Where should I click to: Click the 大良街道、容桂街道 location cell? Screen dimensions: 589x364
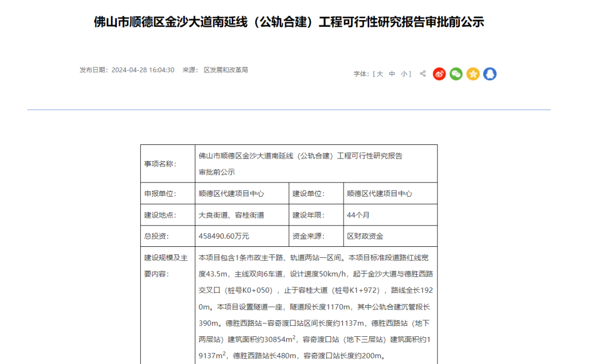231,215
